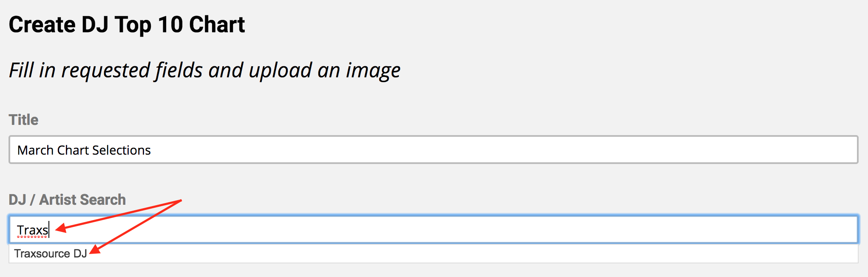This screenshot has width=868, height=277.
Task: Click the Title field label
Action: coord(23,120)
